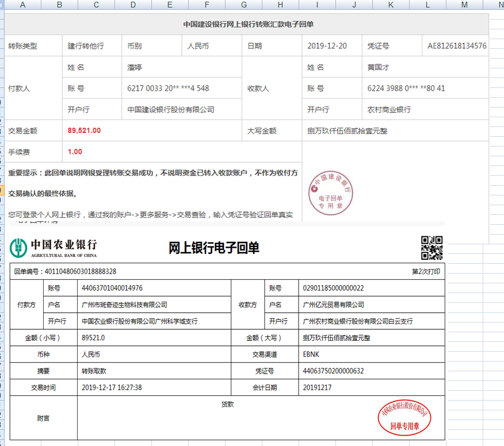Select column D header
Viewport: 504px width, 446px height.
tap(133, 5)
